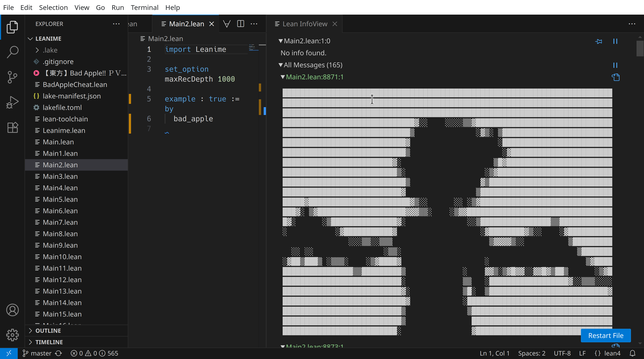Open errors and warnings count in status bar
Screen dimensions: 644x359
pos(94,353)
